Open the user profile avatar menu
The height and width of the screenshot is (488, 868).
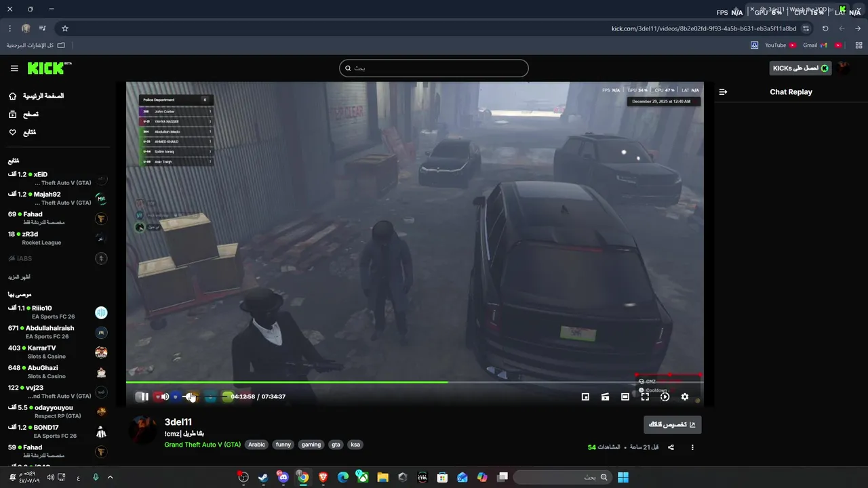pyautogui.click(x=844, y=68)
